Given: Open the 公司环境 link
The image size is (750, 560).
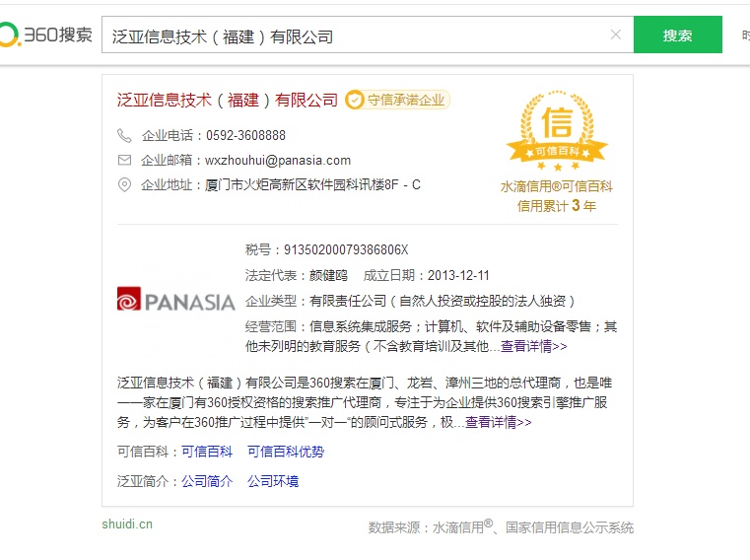Looking at the screenshot, I should point(273,481).
